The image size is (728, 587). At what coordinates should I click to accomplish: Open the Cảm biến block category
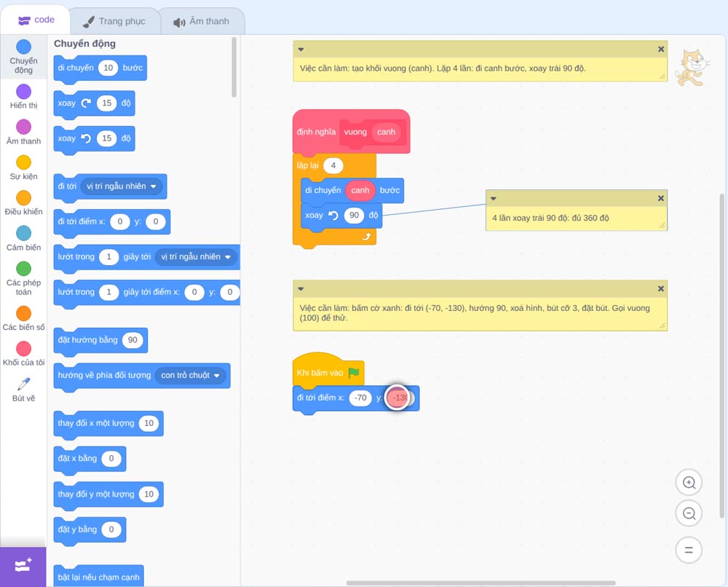24,239
